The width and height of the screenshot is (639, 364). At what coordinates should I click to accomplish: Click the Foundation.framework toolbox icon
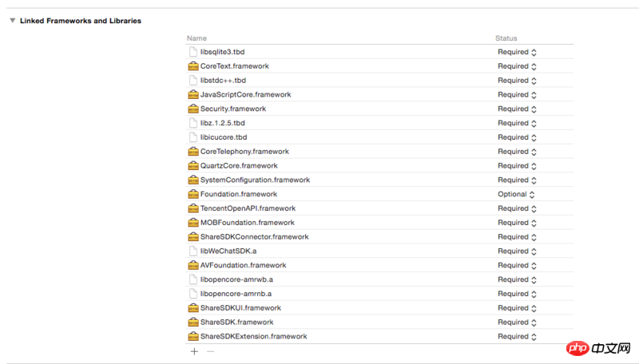[x=193, y=194]
